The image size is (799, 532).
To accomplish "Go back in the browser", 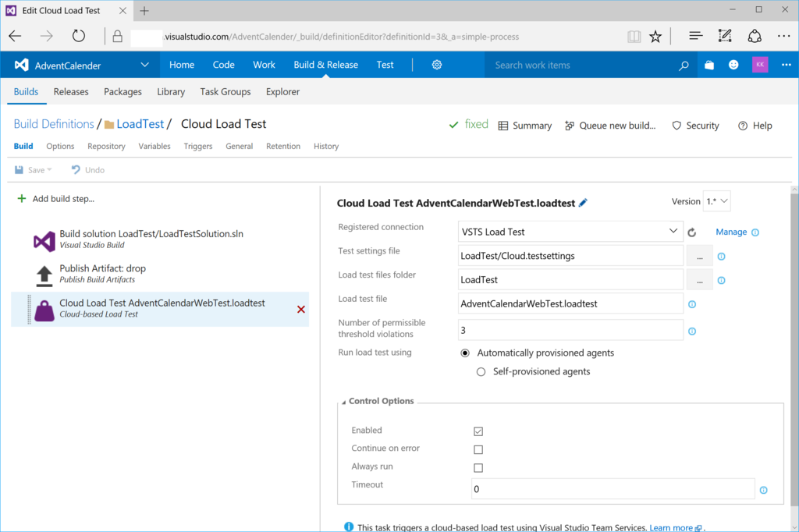I will point(16,36).
